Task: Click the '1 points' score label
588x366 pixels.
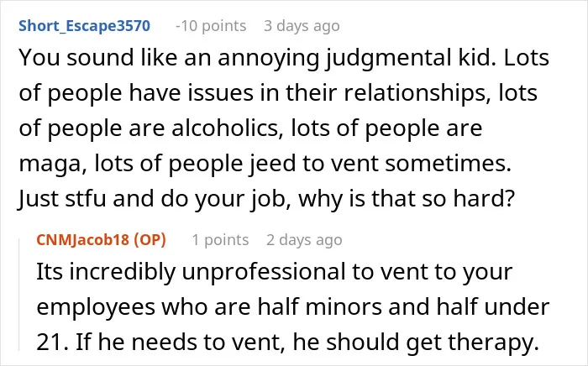Action: coord(220,240)
